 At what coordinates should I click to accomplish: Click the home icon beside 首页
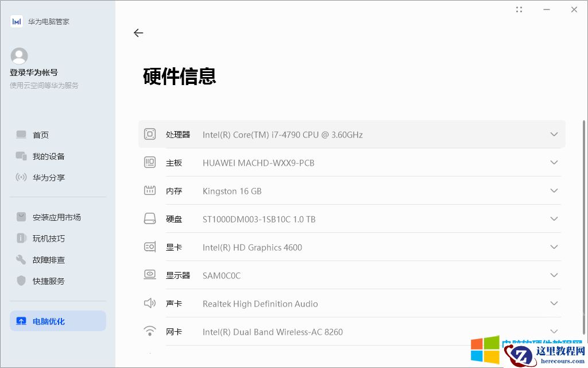[x=21, y=135]
